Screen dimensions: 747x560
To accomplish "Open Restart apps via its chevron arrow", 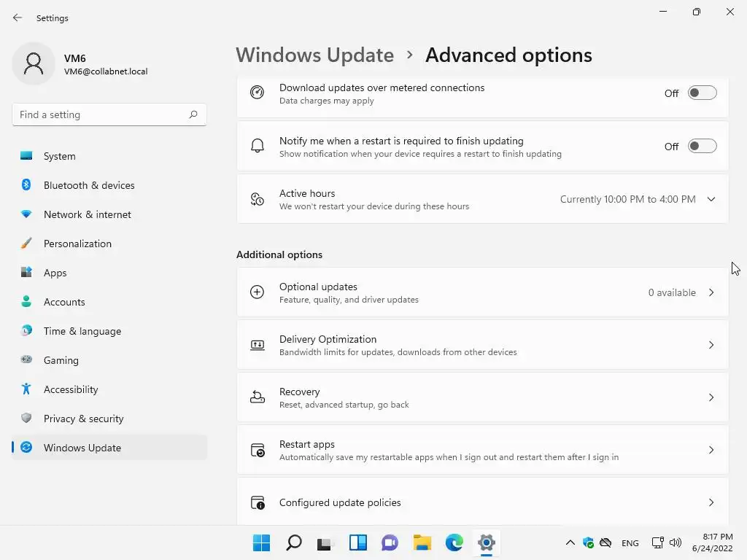I will [x=711, y=450].
